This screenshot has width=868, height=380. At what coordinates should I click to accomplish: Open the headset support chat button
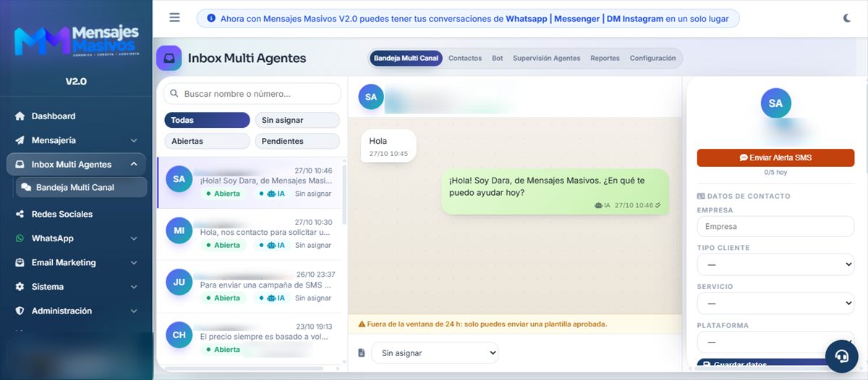pyautogui.click(x=842, y=356)
